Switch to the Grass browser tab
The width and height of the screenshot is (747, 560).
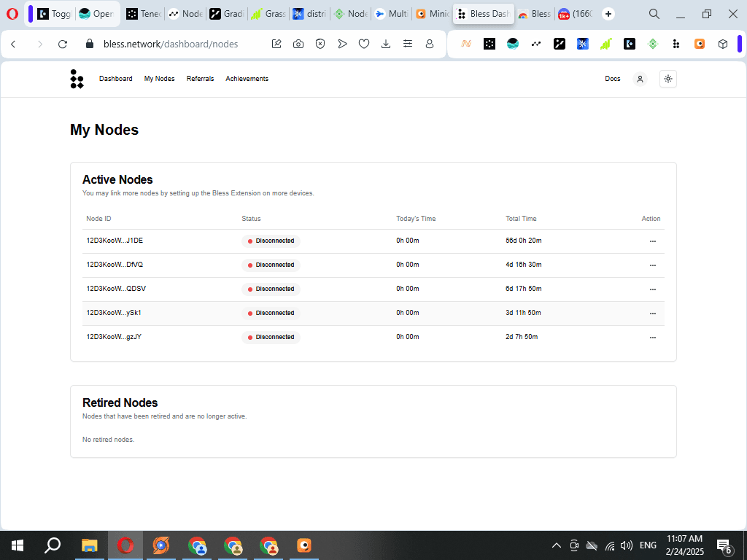(x=268, y=14)
